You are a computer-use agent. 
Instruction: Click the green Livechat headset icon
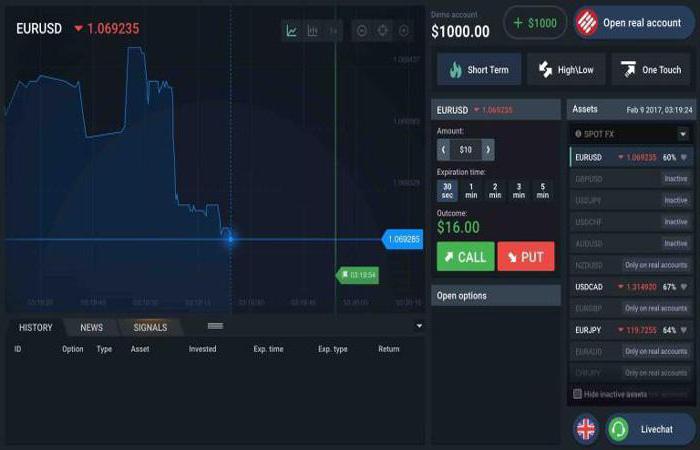(618, 429)
